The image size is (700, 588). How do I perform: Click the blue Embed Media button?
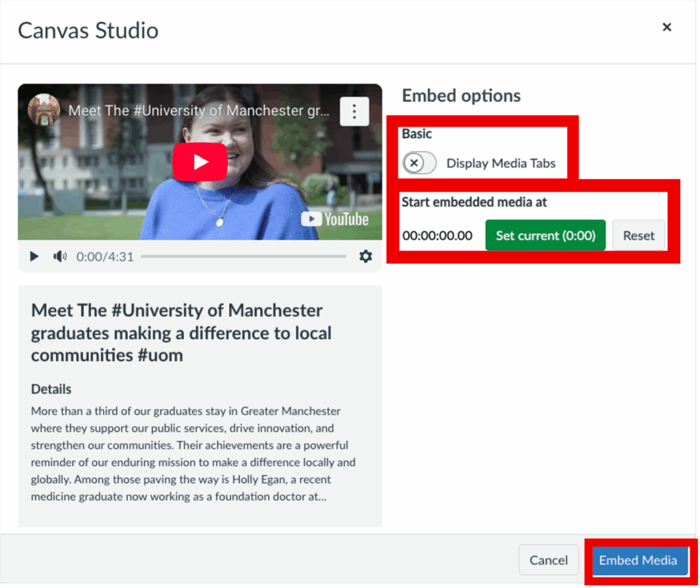coord(638,561)
